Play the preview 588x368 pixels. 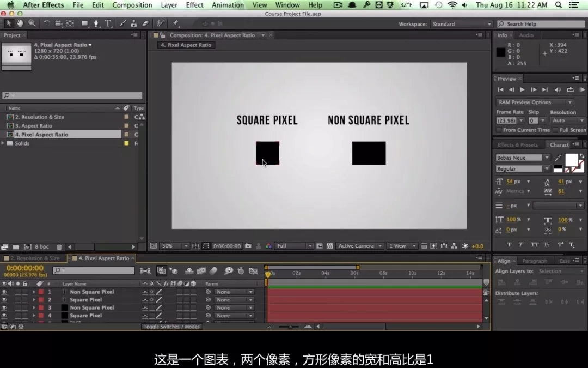click(x=522, y=90)
